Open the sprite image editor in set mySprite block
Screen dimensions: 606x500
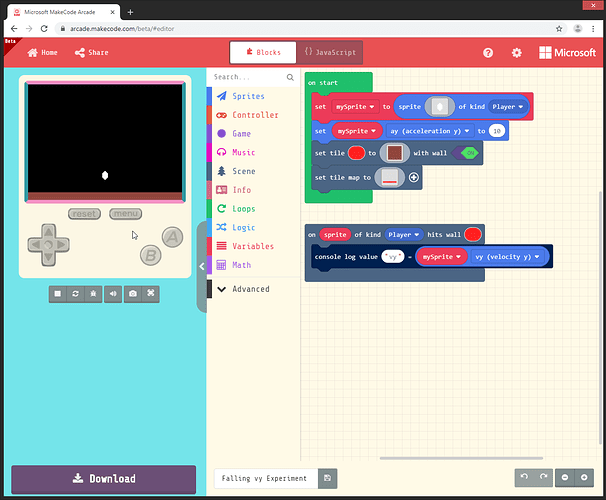point(439,107)
